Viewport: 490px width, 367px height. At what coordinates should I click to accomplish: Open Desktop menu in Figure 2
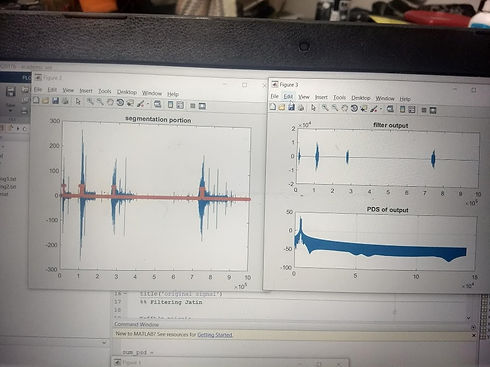127,92
